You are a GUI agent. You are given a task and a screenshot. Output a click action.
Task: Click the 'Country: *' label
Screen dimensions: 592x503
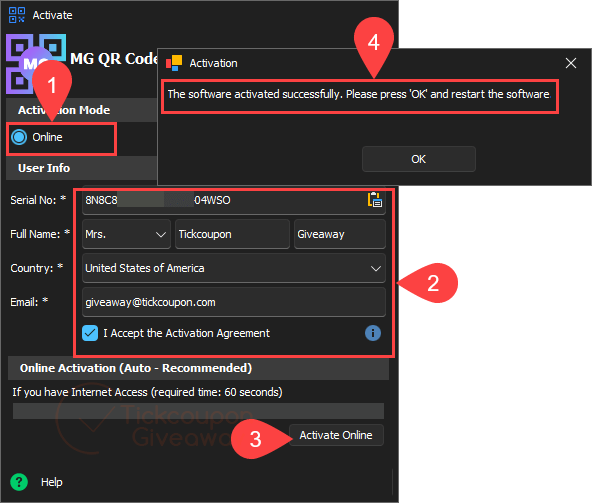pyautogui.click(x=37, y=268)
